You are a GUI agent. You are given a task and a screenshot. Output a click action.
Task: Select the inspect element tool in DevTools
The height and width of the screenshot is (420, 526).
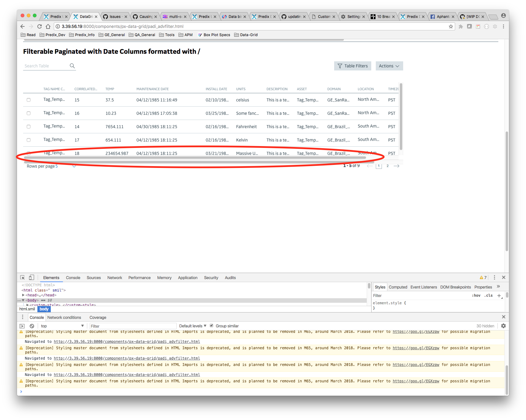coord(22,277)
